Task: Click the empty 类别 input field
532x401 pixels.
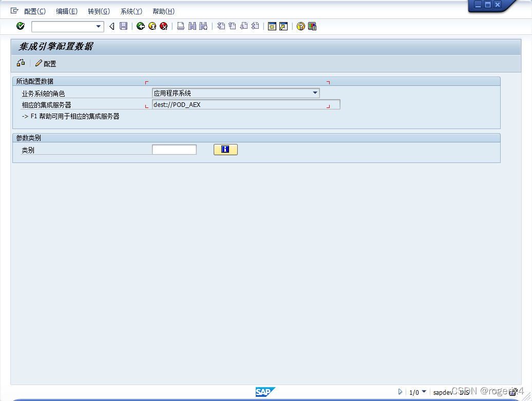Action: pos(174,150)
